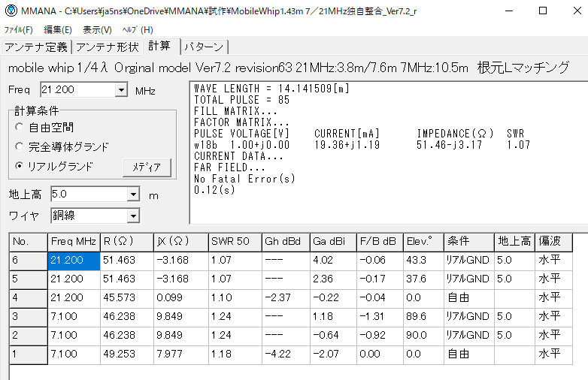Click jX value 7.977
588x380 pixels.
tap(180, 354)
